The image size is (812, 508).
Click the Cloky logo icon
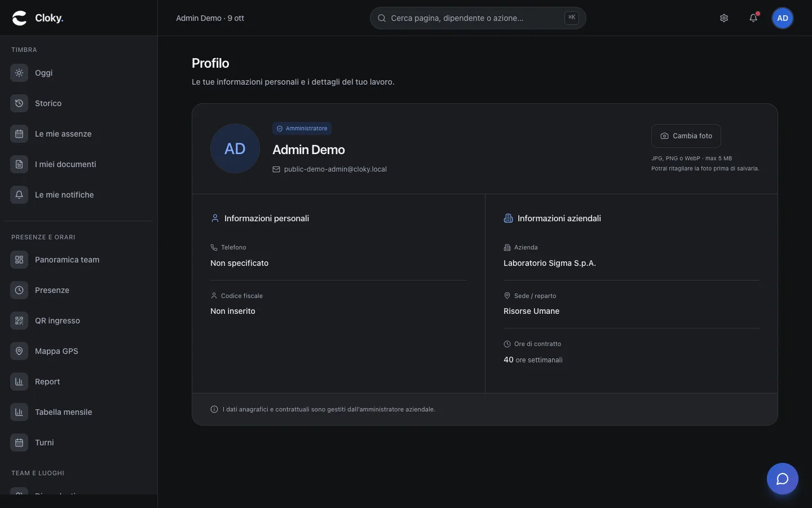point(20,18)
